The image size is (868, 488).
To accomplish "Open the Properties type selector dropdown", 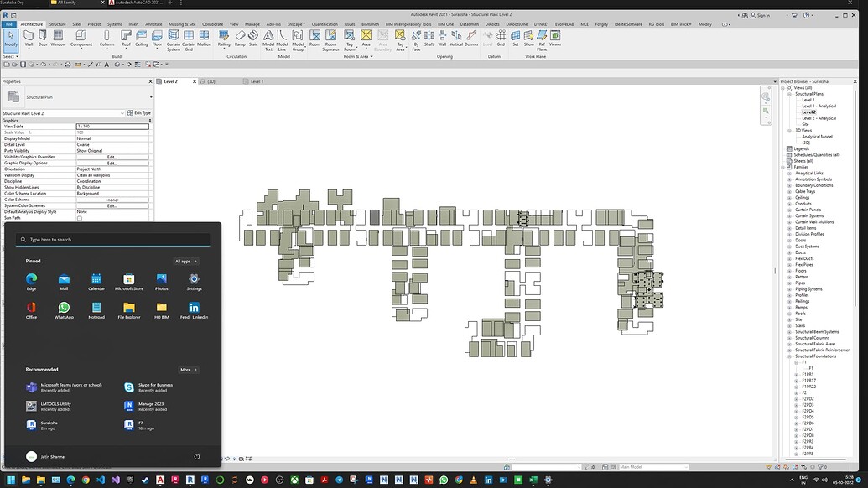I will click(122, 112).
